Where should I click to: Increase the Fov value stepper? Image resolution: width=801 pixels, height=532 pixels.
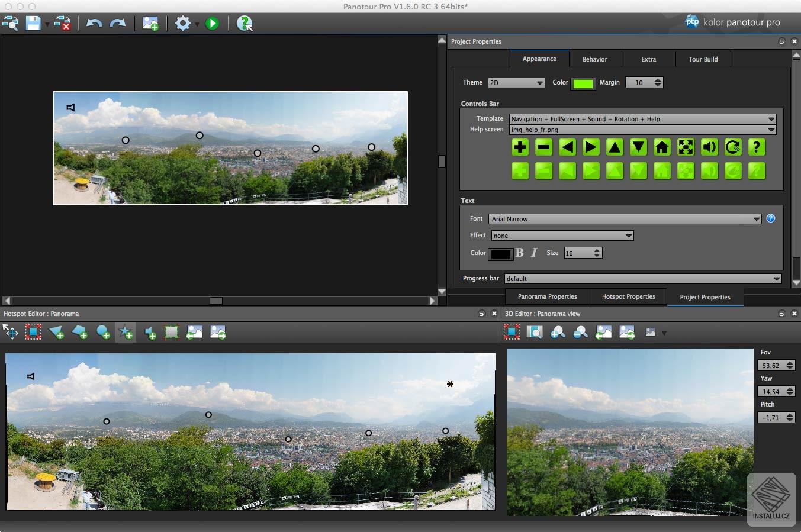[x=790, y=362]
